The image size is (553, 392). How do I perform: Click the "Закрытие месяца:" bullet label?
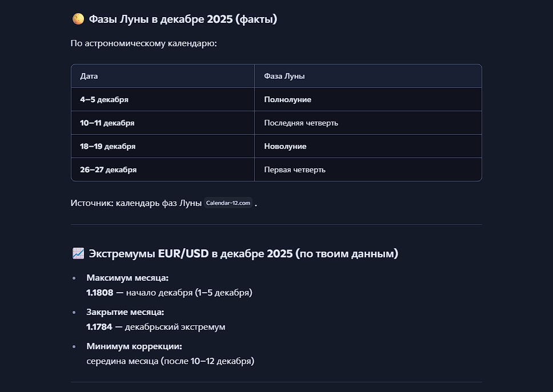pyautogui.click(x=125, y=312)
